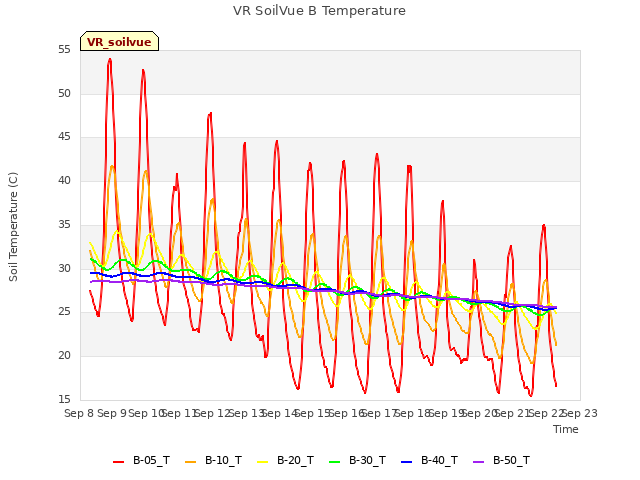Screen dimensions: 640x480
Task: Toggle the B-50_T legend entry
Action: click(x=502, y=461)
